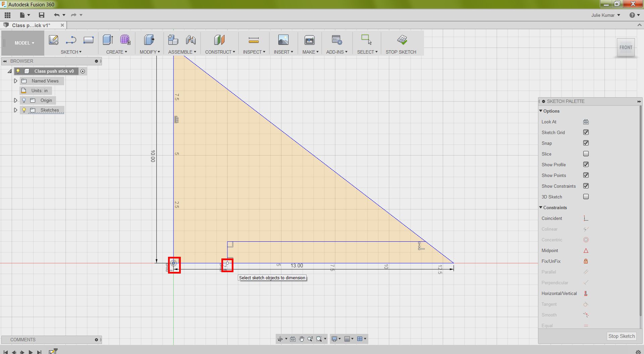
Task: Select the Pan tool in navigation bar
Action: 301,339
